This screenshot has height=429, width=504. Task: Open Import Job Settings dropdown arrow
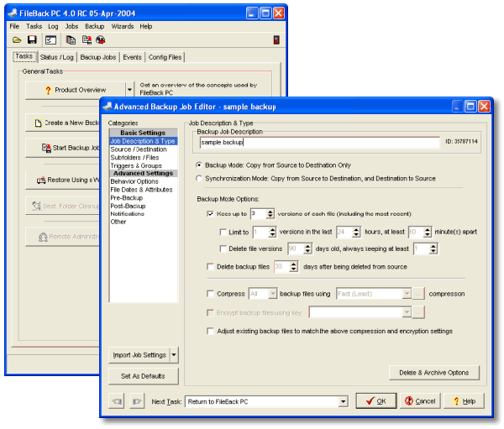pos(174,355)
